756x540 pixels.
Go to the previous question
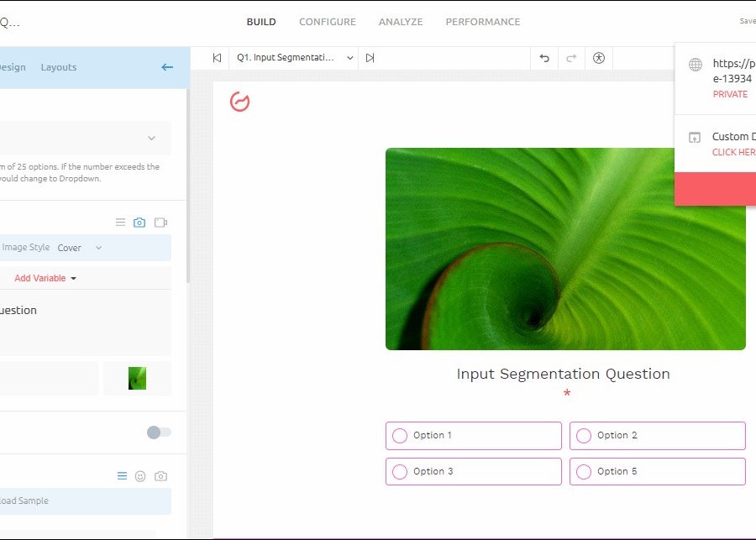pyautogui.click(x=217, y=58)
